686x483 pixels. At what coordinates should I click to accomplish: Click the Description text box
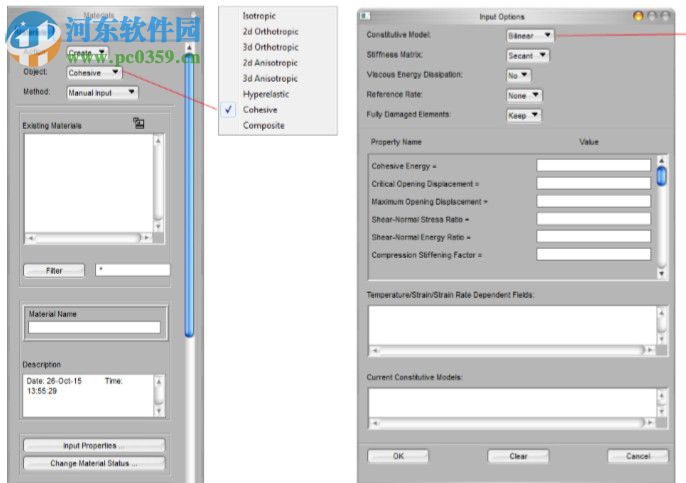click(88, 396)
